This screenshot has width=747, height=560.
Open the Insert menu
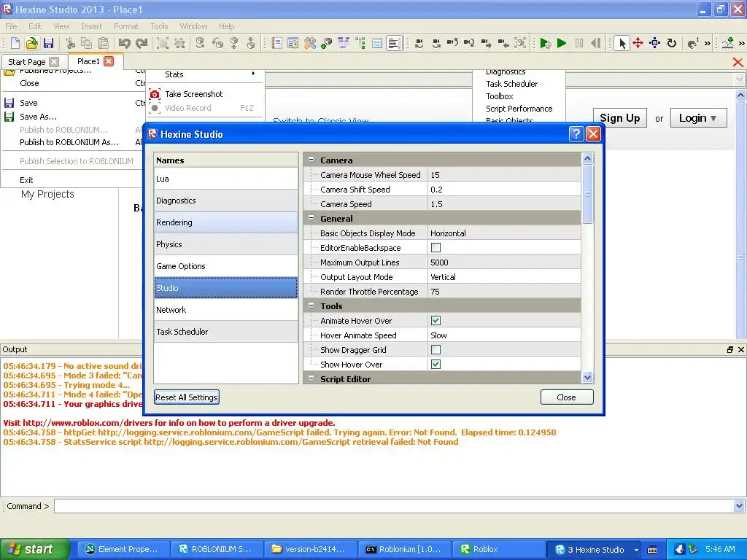tap(91, 26)
